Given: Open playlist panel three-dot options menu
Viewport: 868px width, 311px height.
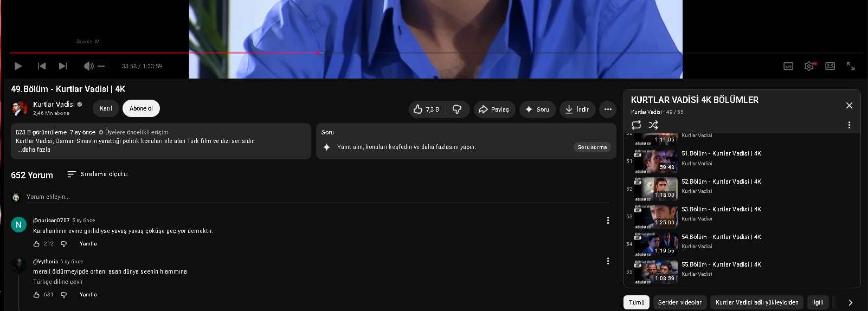Looking at the screenshot, I should 849,125.
